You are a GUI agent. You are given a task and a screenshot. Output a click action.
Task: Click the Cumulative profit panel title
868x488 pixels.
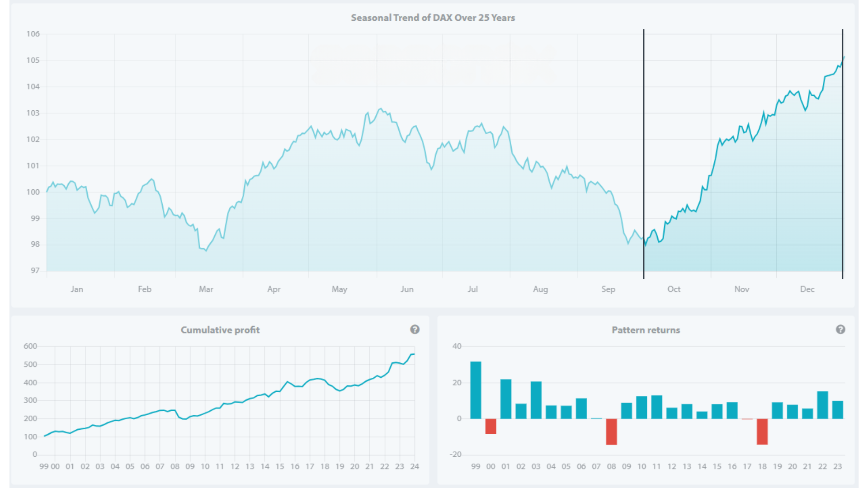click(x=220, y=330)
